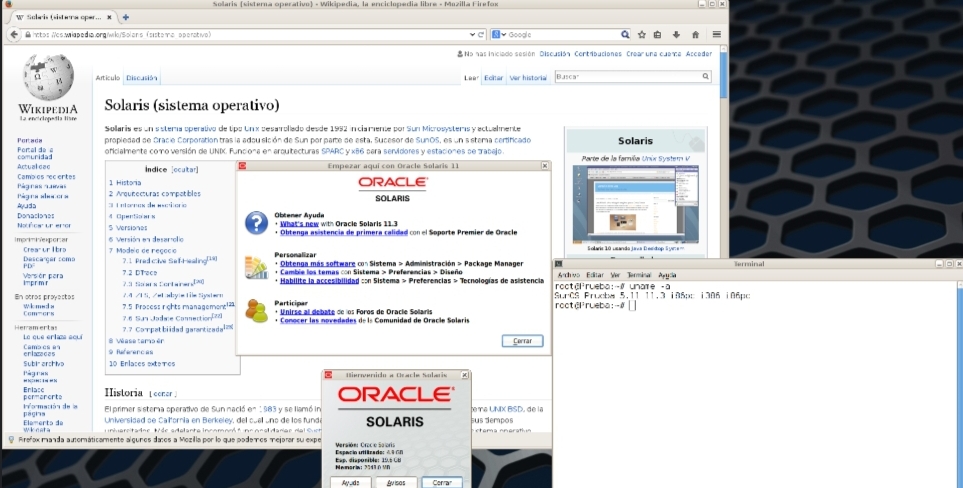Switch to the Discusión page tab
The image size is (963, 488).
pyautogui.click(x=142, y=78)
